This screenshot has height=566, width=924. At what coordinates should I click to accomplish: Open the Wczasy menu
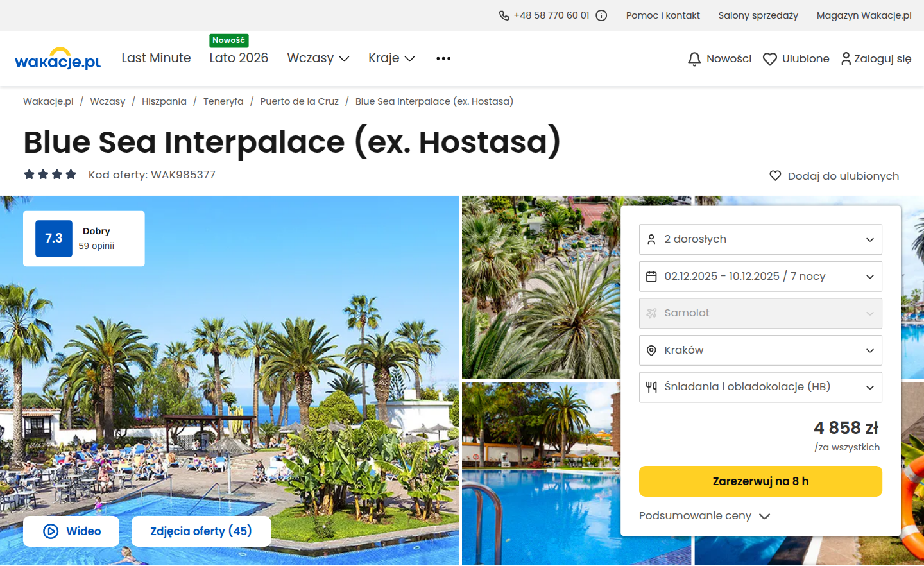coord(318,58)
